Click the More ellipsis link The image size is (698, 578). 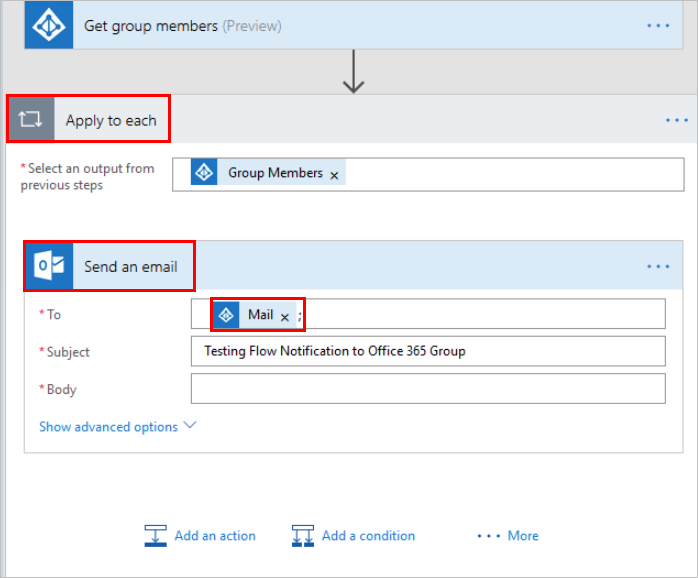coord(508,536)
